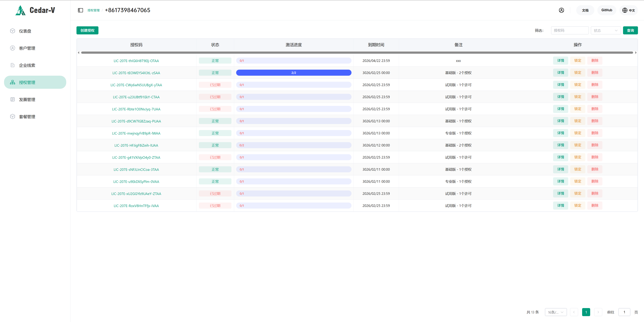Go to next page arrow

pyautogui.click(x=598, y=312)
